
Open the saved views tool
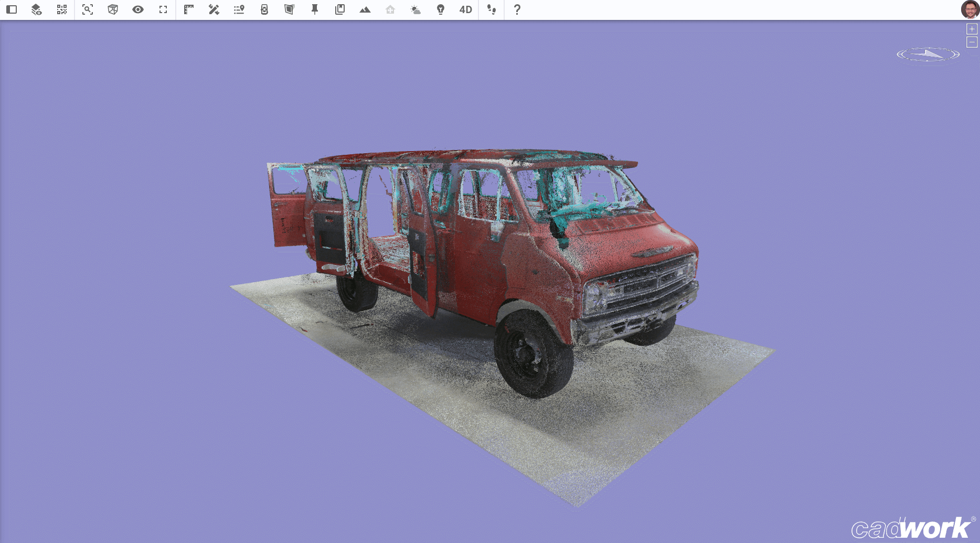[x=339, y=9]
